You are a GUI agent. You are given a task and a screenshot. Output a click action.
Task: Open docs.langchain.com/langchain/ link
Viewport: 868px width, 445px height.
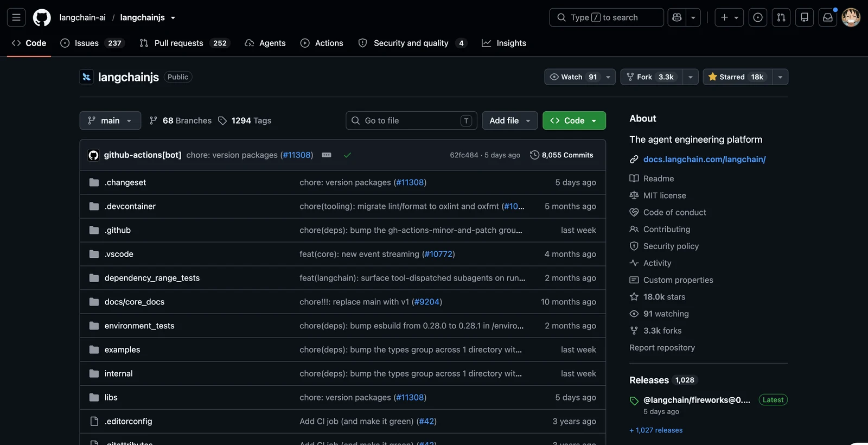pos(704,159)
